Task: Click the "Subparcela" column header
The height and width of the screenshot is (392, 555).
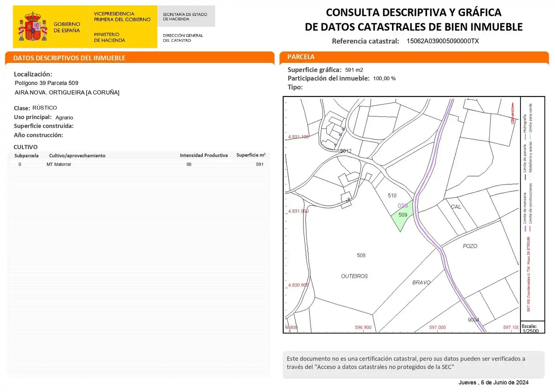Action: [x=26, y=156]
